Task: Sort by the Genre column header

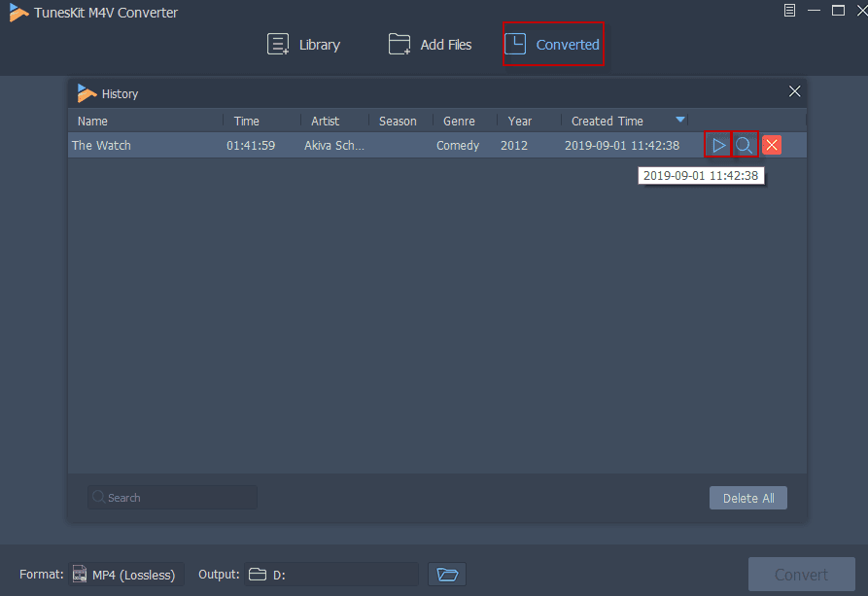Action: coord(459,122)
